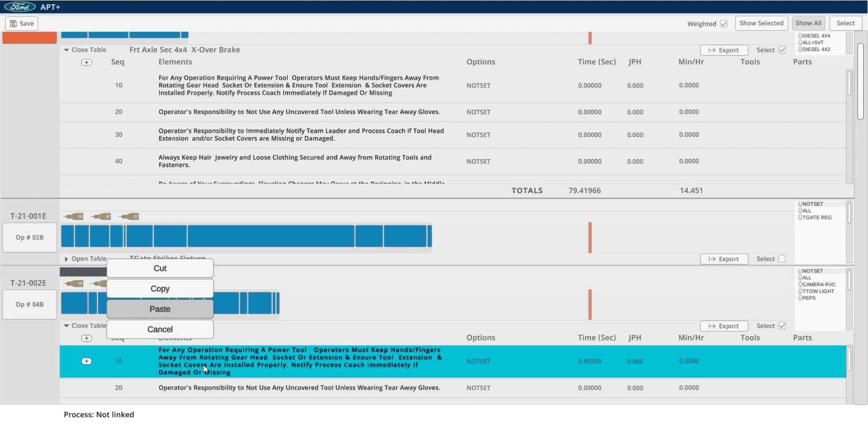Screen dimensions: 868x432
Task: Click the first tool icon under T-21-002E
Action: 73,283
